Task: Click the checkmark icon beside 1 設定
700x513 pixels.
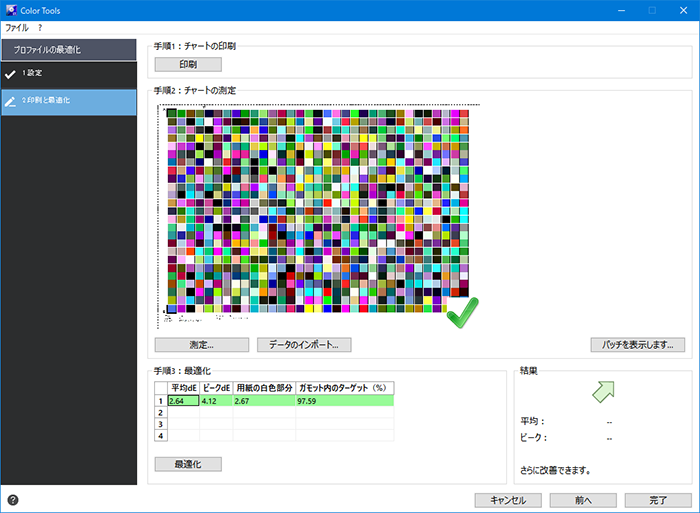Action: (x=10, y=74)
